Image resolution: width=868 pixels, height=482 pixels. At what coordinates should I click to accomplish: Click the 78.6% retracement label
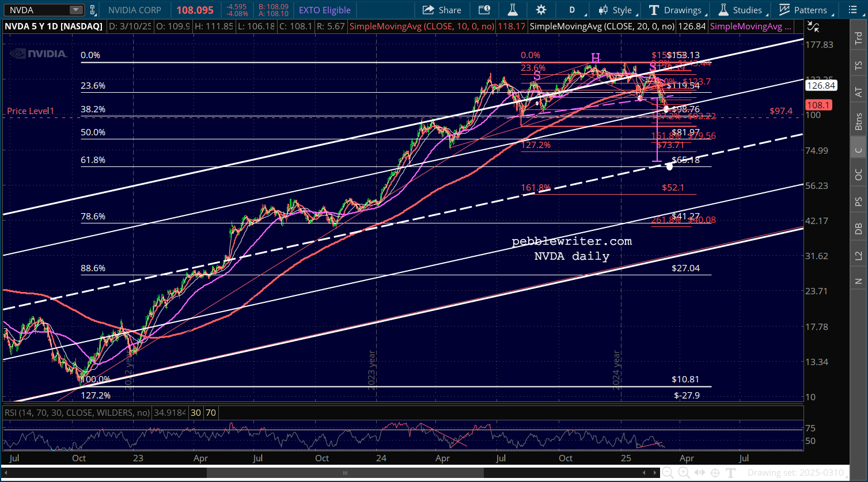93,216
